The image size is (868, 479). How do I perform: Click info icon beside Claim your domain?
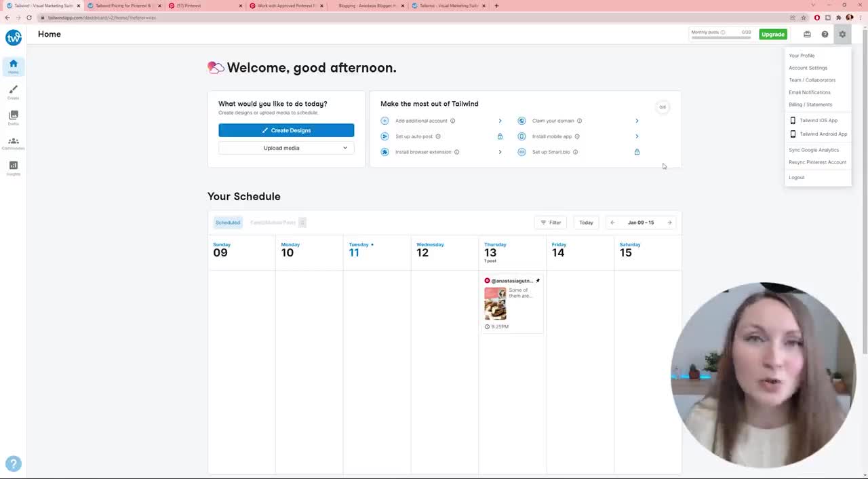click(579, 121)
